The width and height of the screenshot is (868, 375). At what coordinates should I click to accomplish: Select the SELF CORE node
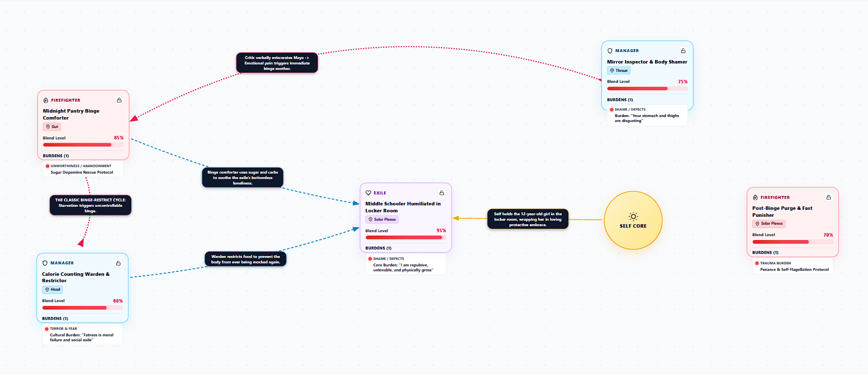point(633,220)
